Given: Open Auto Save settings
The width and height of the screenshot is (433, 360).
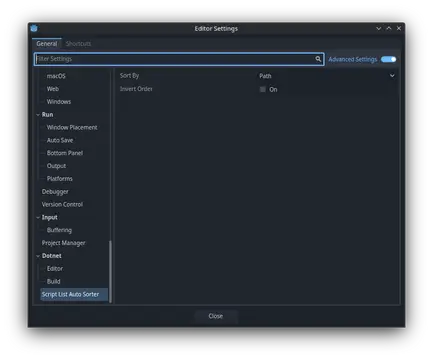Looking at the screenshot, I should pyautogui.click(x=60, y=140).
